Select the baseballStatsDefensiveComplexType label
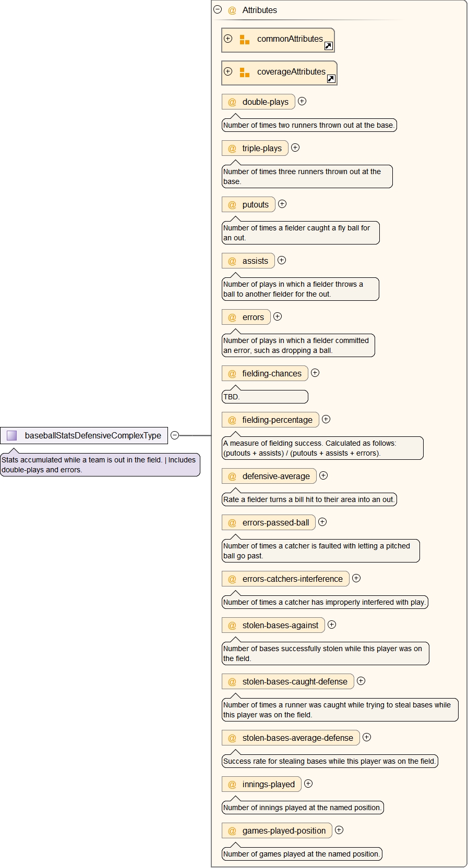 click(93, 435)
